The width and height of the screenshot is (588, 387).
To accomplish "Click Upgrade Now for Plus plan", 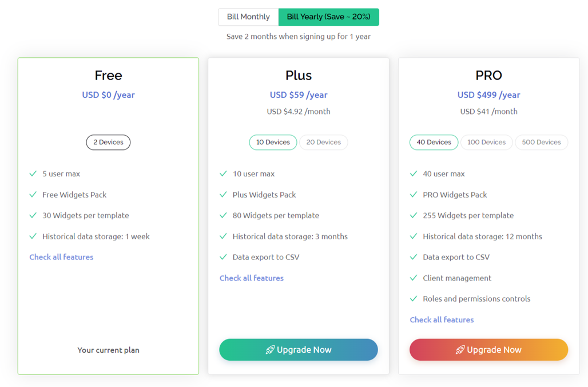I will click(x=299, y=350).
